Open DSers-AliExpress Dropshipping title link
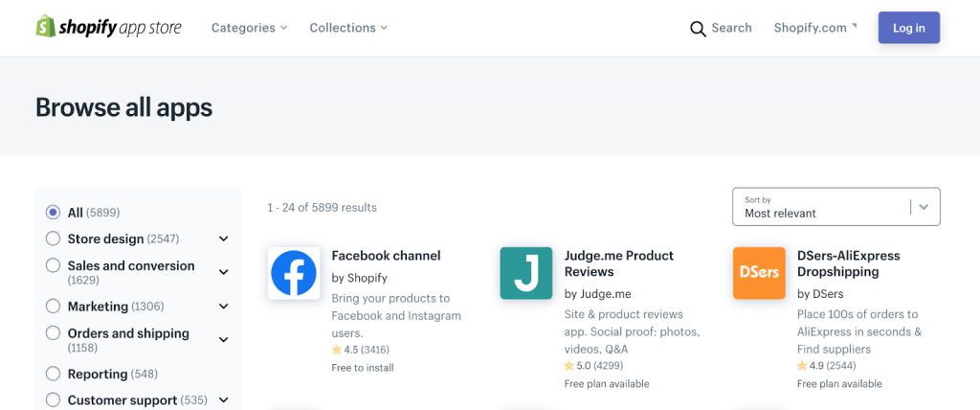This screenshot has width=980, height=410. pyautogui.click(x=849, y=263)
